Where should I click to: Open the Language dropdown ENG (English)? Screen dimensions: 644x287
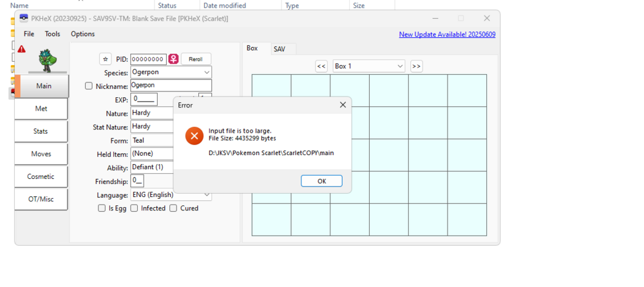pyautogui.click(x=171, y=194)
